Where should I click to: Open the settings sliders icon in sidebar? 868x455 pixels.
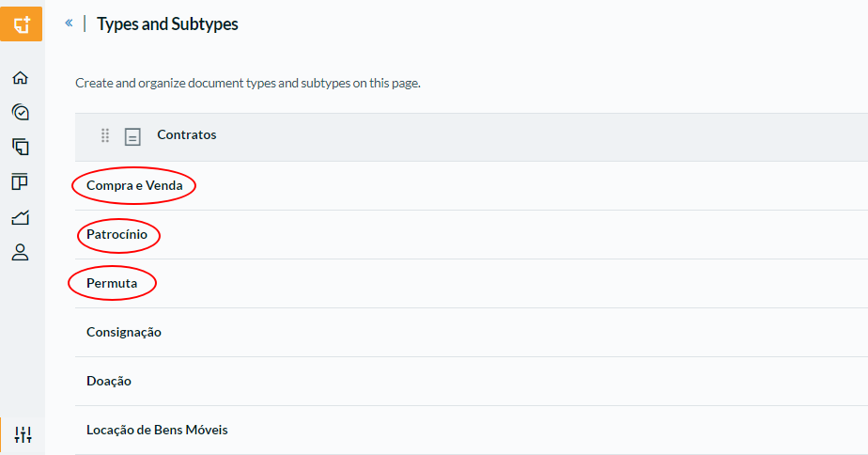coord(23,434)
